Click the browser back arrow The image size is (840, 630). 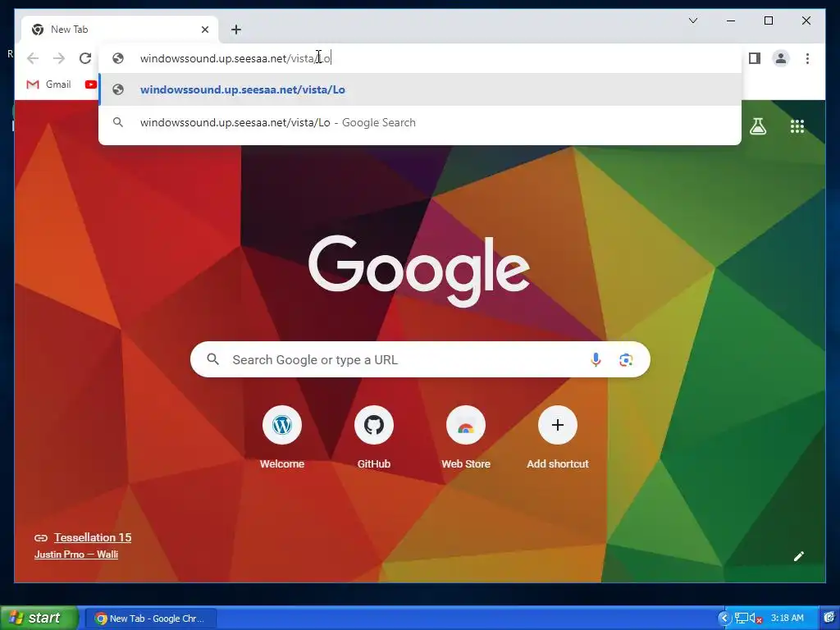click(x=33, y=58)
